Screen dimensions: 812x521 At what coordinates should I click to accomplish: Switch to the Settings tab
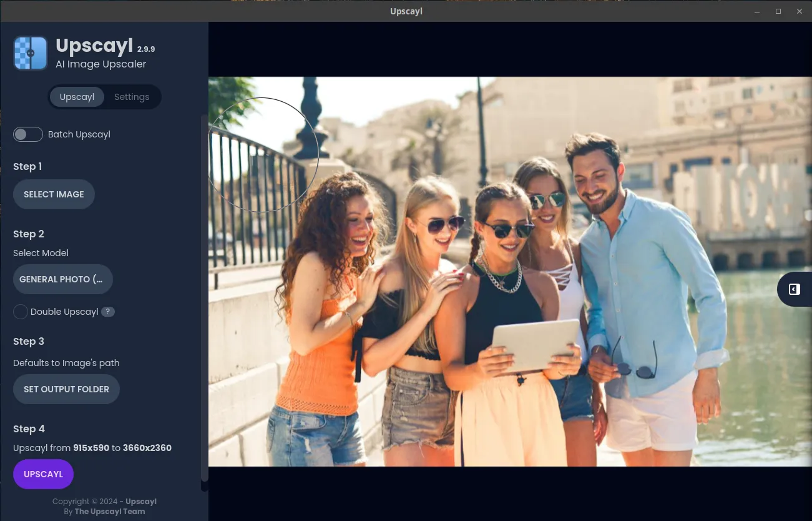tap(132, 97)
